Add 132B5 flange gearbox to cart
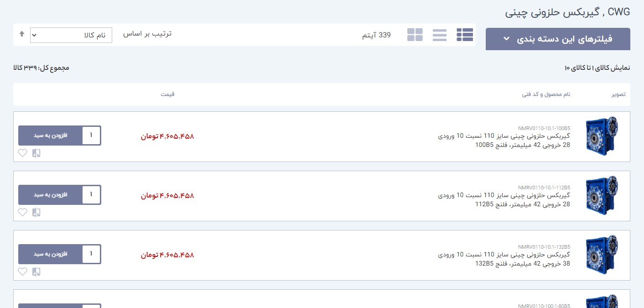Viewport: 644px width, 308px height. tap(50, 254)
